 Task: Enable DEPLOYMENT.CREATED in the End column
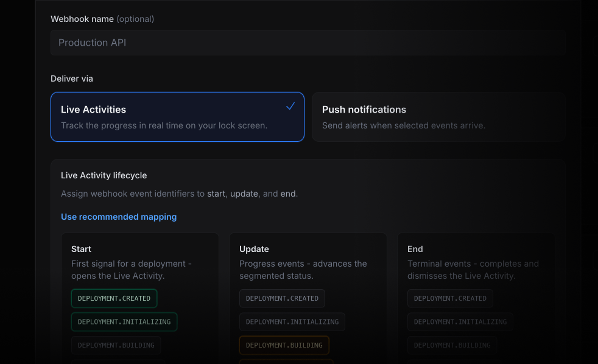[x=450, y=298]
